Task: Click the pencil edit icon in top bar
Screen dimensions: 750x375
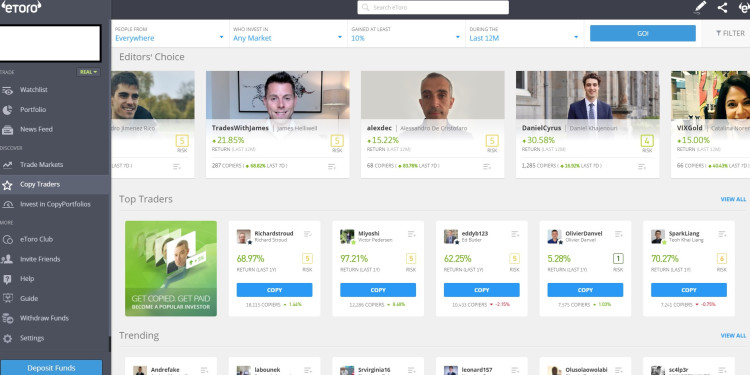Action: tap(700, 7)
